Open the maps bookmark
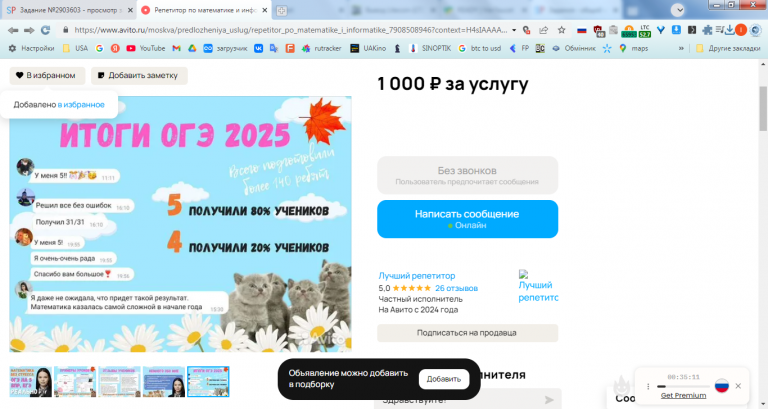The image size is (768, 409). [x=633, y=48]
